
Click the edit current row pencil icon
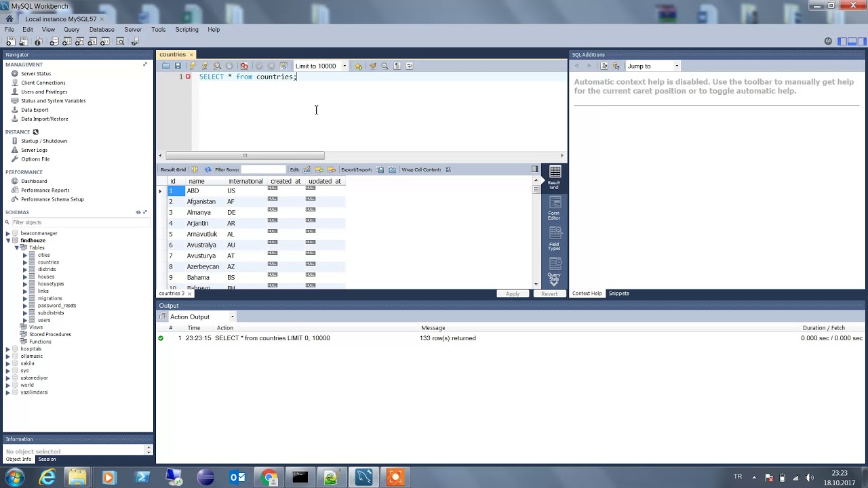click(x=307, y=169)
